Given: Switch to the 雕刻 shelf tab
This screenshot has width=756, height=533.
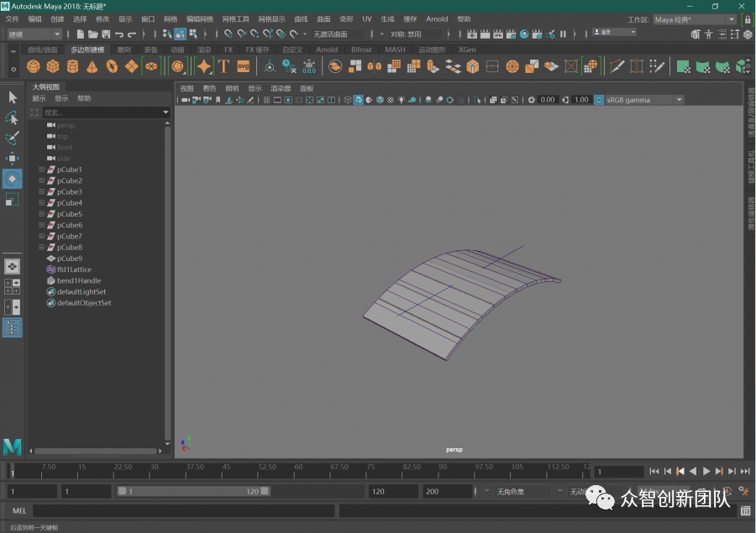Looking at the screenshot, I should (124, 50).
